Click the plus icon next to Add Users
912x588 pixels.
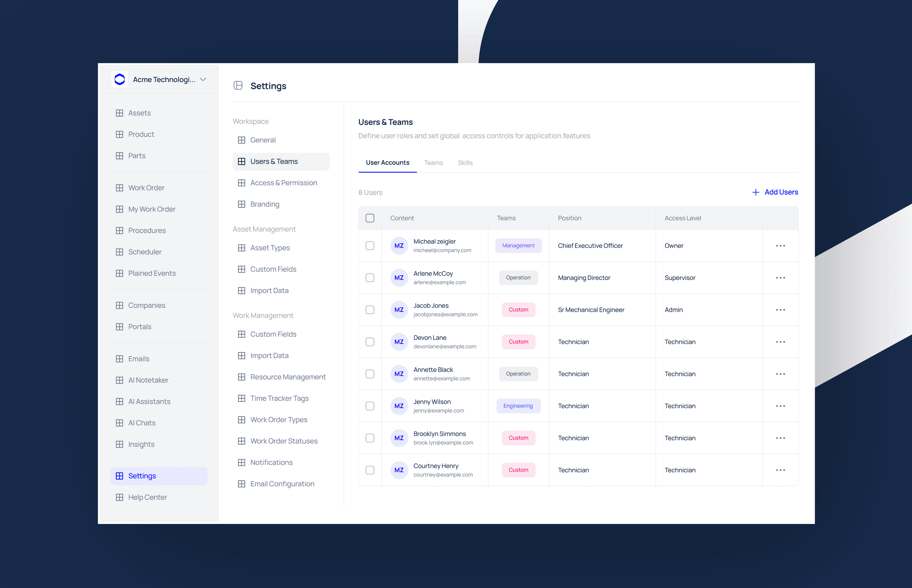coord(755,193)
